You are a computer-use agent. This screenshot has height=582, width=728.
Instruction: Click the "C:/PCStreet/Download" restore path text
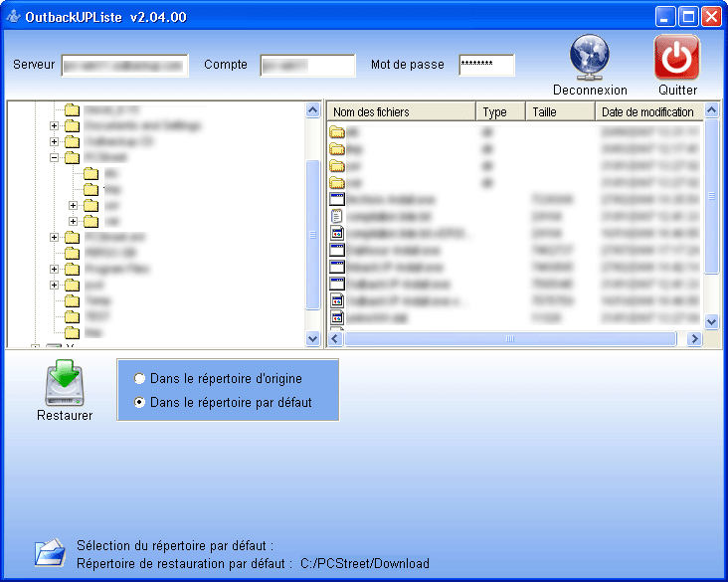click(x=364, y=563)
